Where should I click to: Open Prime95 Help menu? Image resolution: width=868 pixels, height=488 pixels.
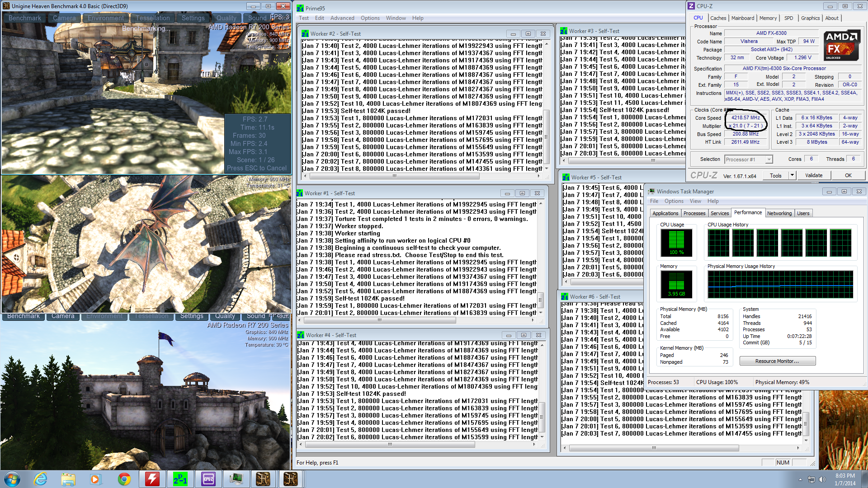pos(418,18)
